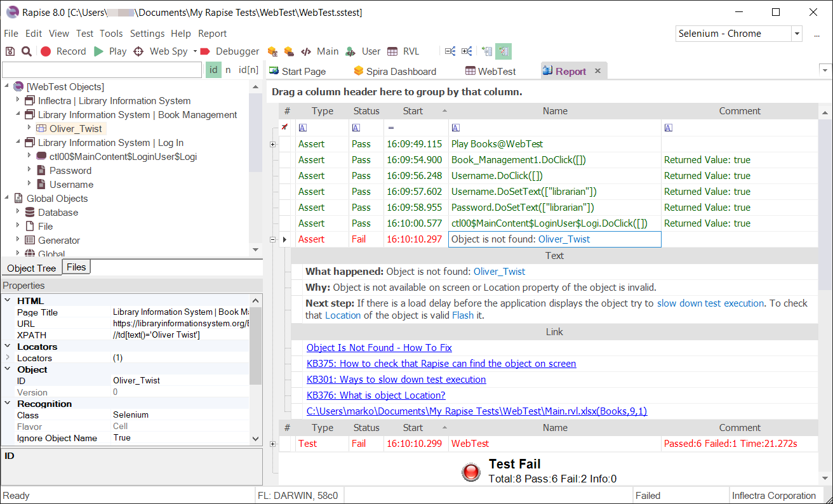The width and height of the screenshot is (833, 504).
Task: Open the Main script file
Action: 320,51
